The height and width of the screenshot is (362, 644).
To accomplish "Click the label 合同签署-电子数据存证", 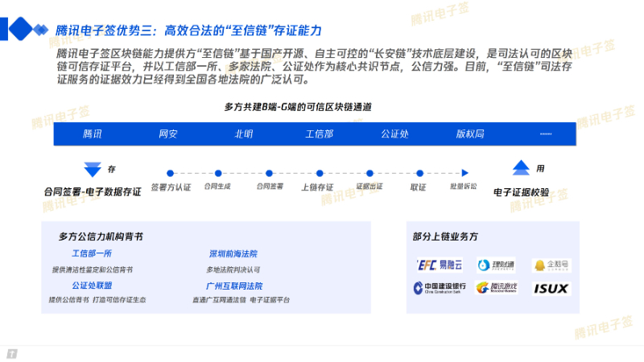I will click(93, 191).
